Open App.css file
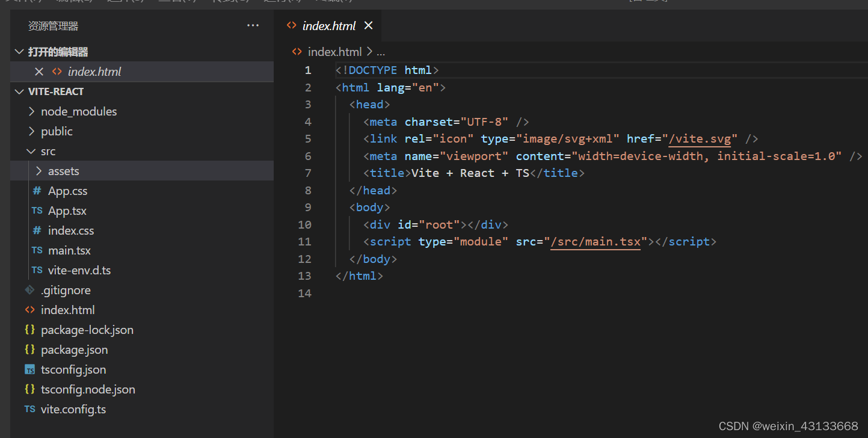Image resolution: width=868 pixels, height=438 pixels. tap(67, 191)
